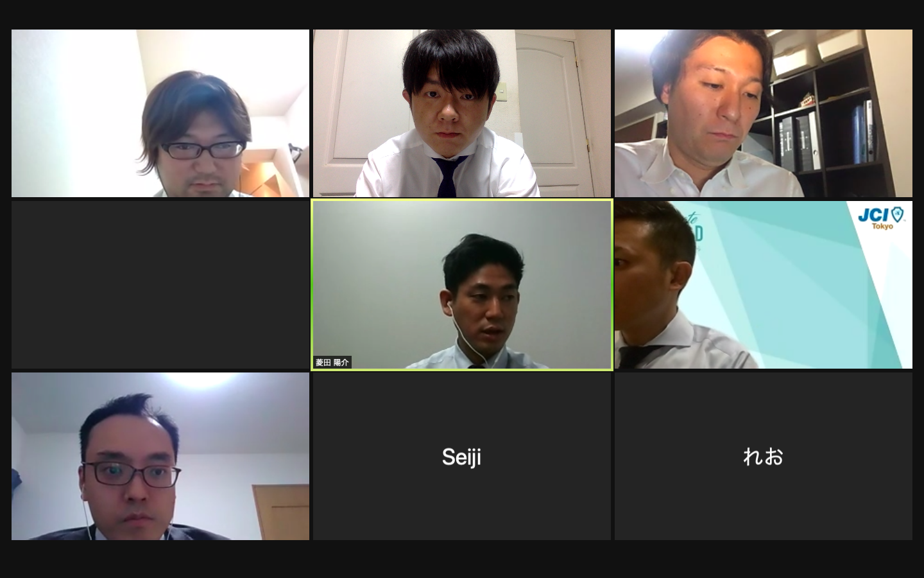924x578 pixels.
Task: Select video tile of man wearing navy tie
Action: 462,113
